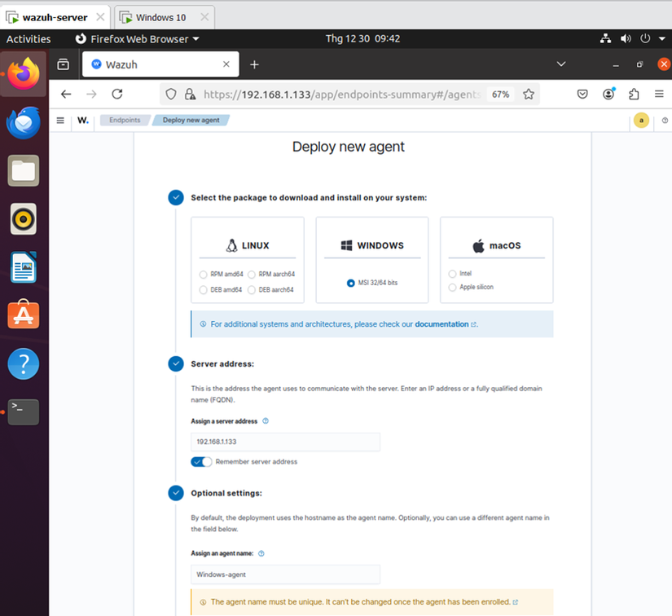The height and width of the screenshot is (616, 672).
Task: Expand Firefox Web Browser app menu
Action: point(137,39)
